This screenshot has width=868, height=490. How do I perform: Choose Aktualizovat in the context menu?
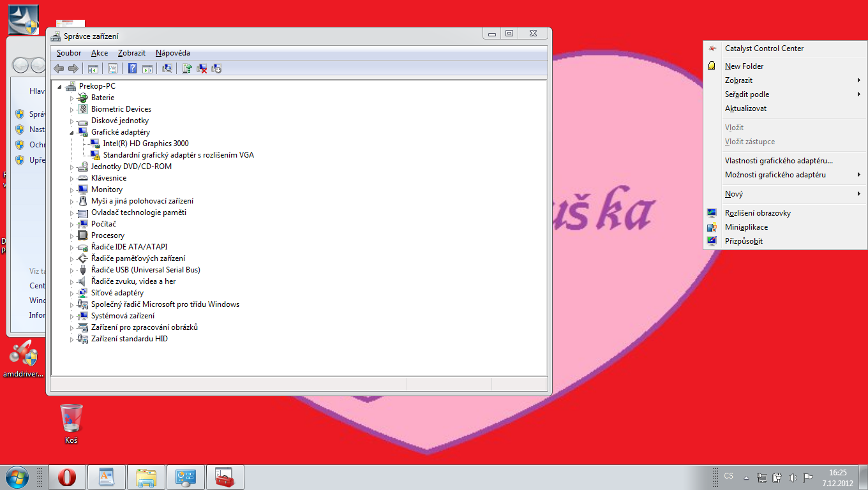point(785,108)
